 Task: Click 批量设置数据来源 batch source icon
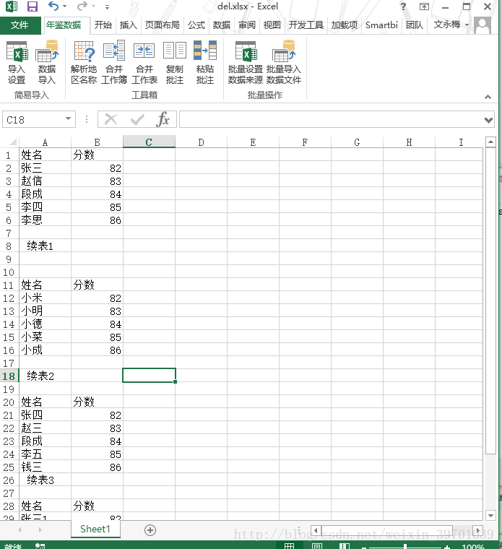pyautogui.click(x=245, y=62)
